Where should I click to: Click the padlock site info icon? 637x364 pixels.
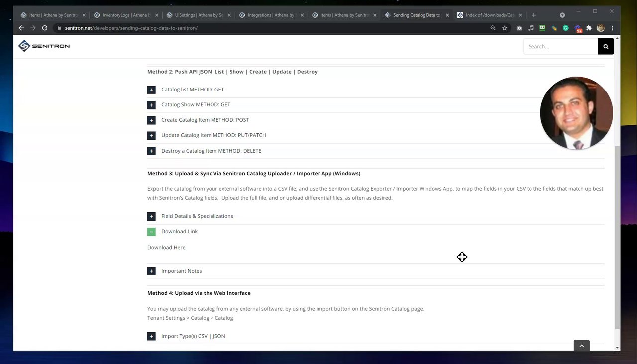[59, 28]
